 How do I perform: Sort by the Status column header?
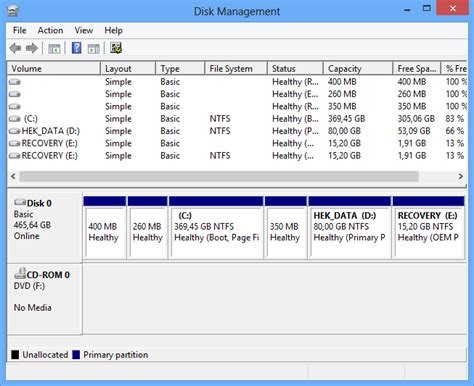[295, 69]
